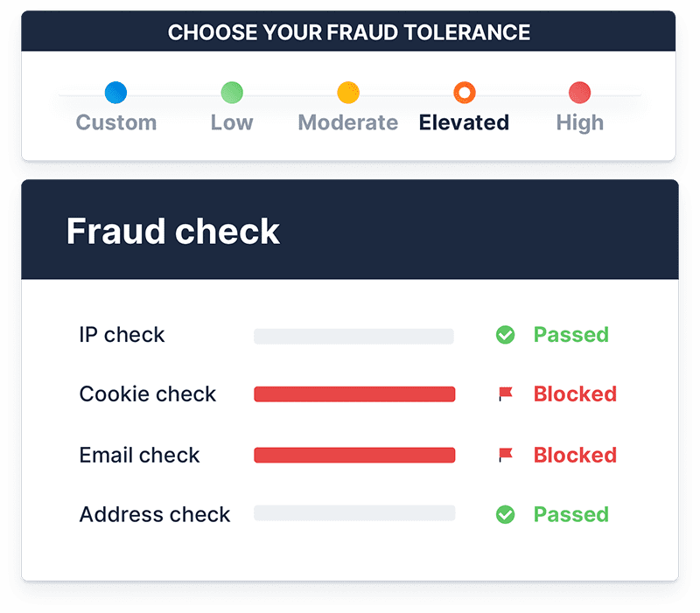This screenshot has height=613, width=700.
Task: Select the yellow Moderate tolerance dot
Action: click(x=348, y=93)
